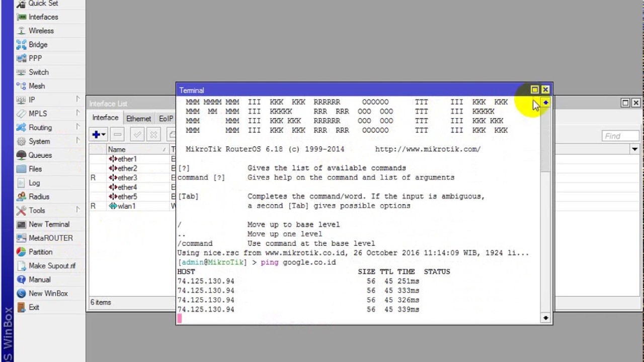
Task: Click the System gear icon
Action: [x=21, y=141]
